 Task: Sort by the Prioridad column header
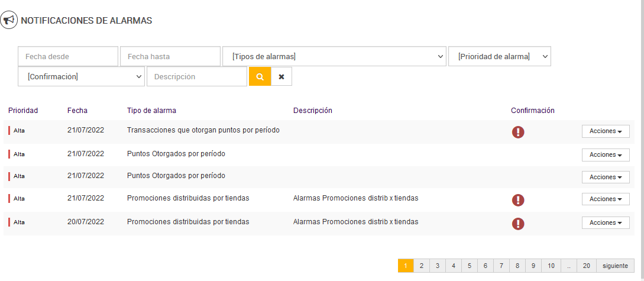click(23, 111)
